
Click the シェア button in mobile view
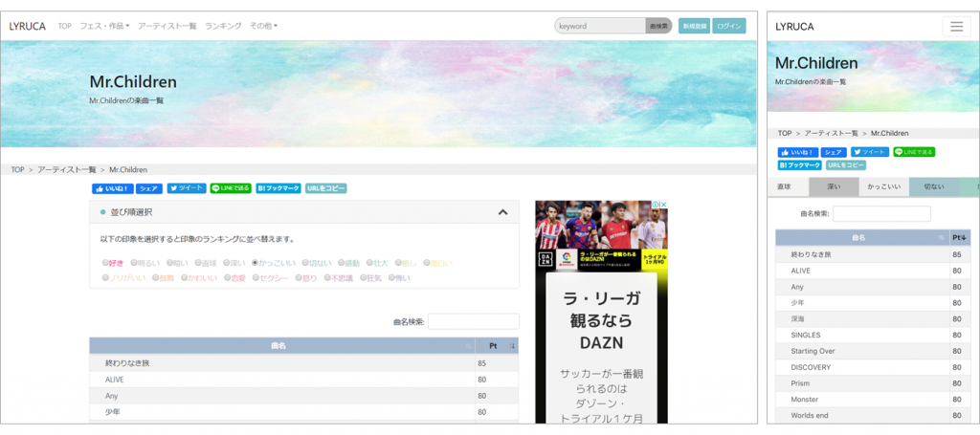pos(834,152)
